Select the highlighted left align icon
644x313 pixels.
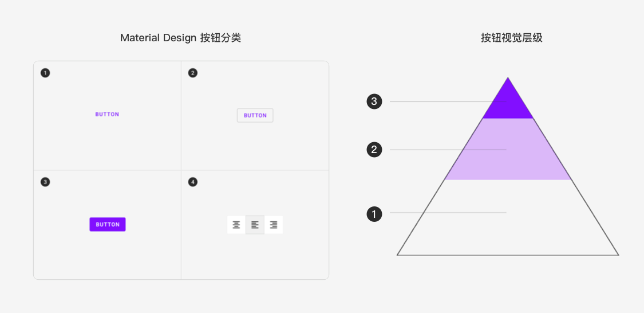coord(255,225)
